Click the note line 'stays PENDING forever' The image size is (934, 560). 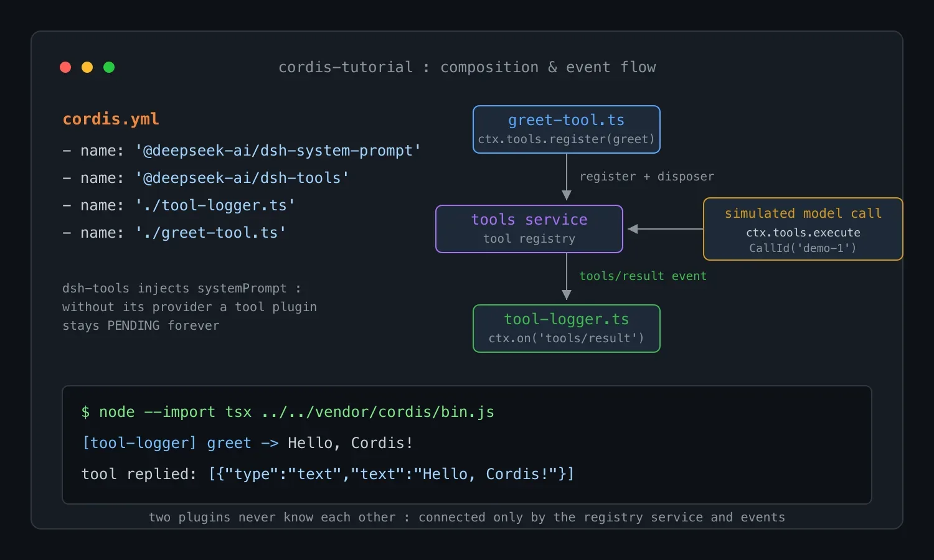click(x=141, y=325)
